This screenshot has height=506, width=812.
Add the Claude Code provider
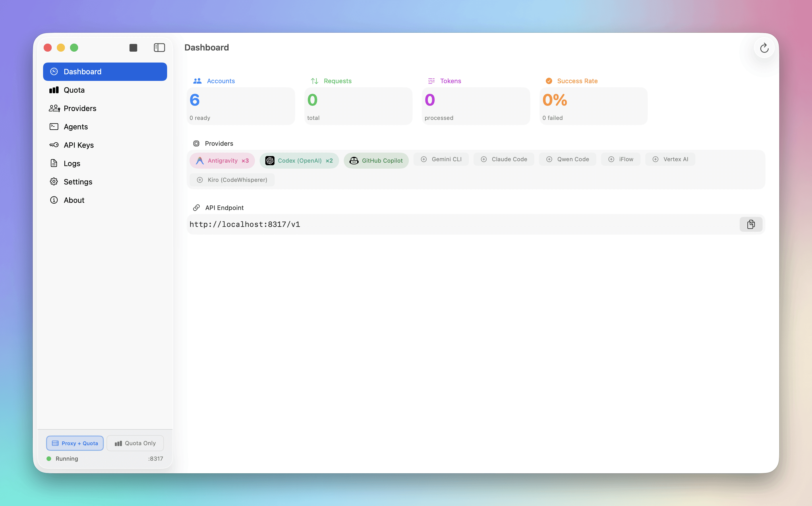(504, 159)
